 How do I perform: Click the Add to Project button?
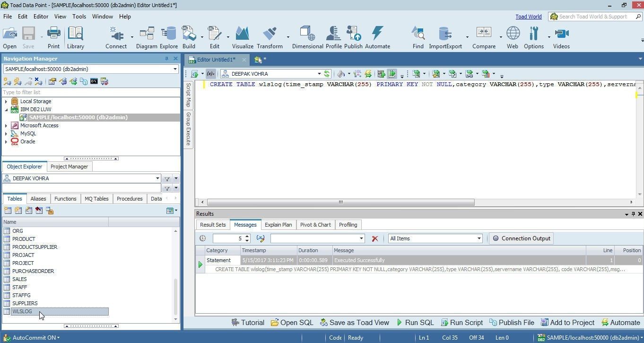click(567, 323)
